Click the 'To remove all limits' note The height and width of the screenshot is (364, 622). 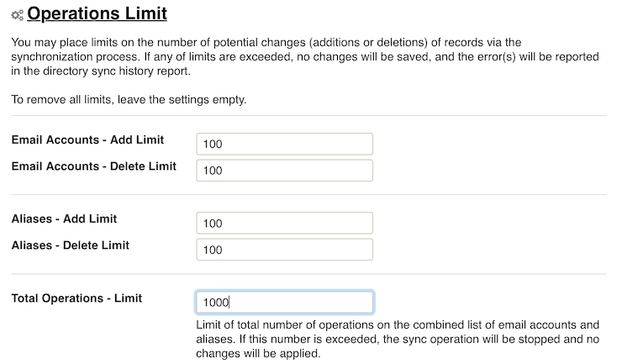click(129, 99)
